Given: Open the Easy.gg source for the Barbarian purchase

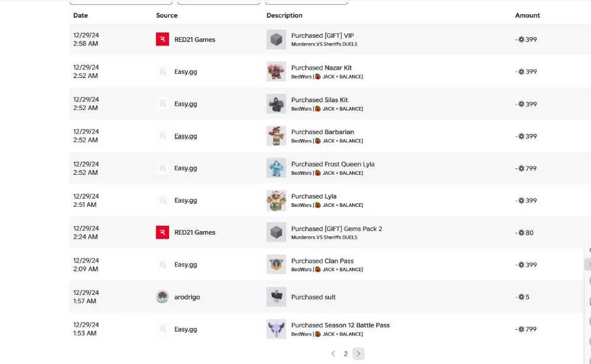Looking at the screenshot, I should (x=186, y=136).
